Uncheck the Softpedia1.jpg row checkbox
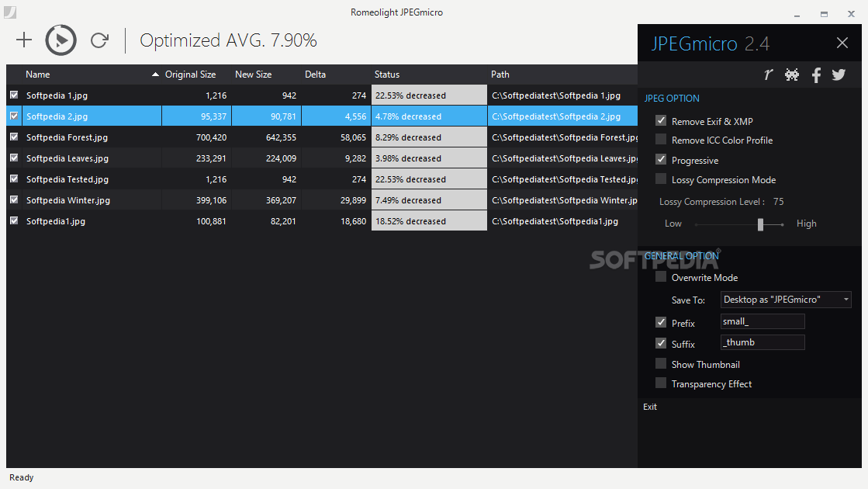Screen dimensions: 868x489 tap(15, 221)
